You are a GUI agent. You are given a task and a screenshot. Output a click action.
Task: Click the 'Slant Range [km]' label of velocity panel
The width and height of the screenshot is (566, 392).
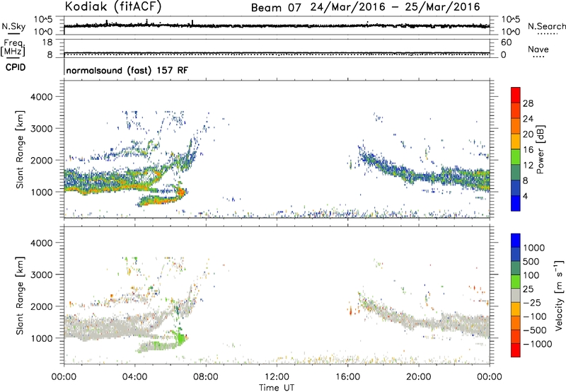point(21,295)
